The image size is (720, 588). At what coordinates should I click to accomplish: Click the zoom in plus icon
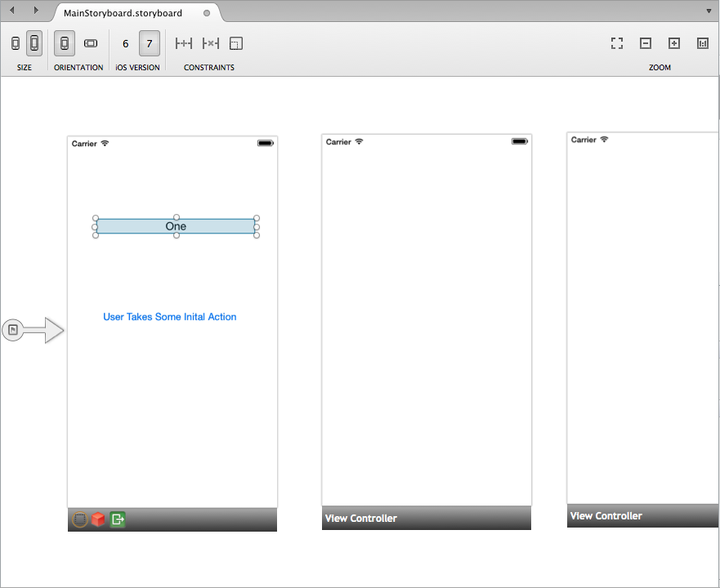673,42
